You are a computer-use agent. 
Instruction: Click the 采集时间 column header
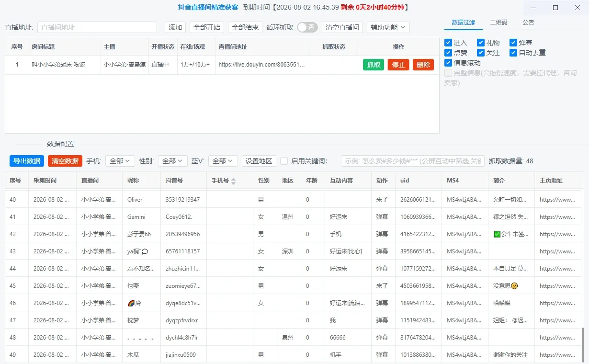(52, 181)
